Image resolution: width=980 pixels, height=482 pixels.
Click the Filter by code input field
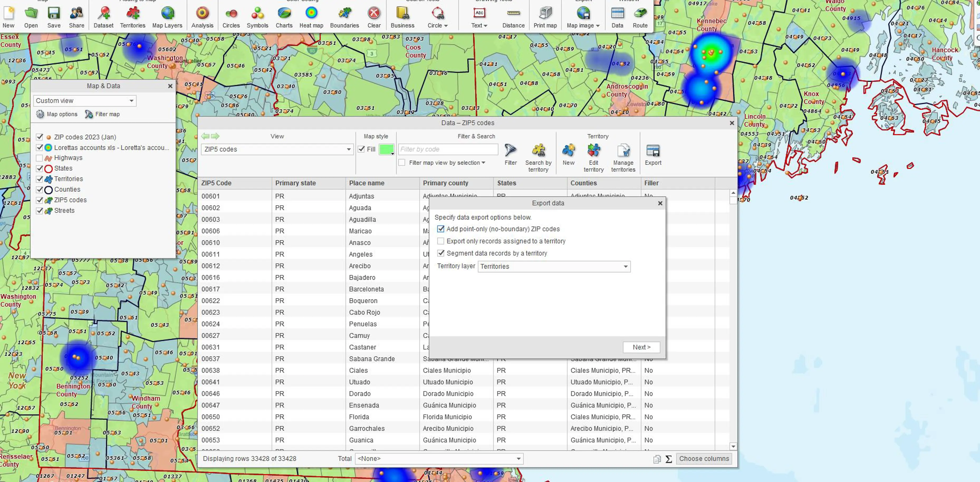pos(448,149)
